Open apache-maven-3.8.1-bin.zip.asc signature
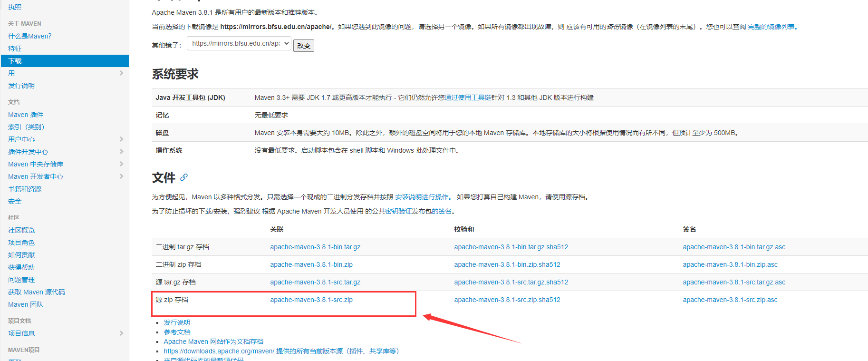The image size is (868, 361). (730, 264)
